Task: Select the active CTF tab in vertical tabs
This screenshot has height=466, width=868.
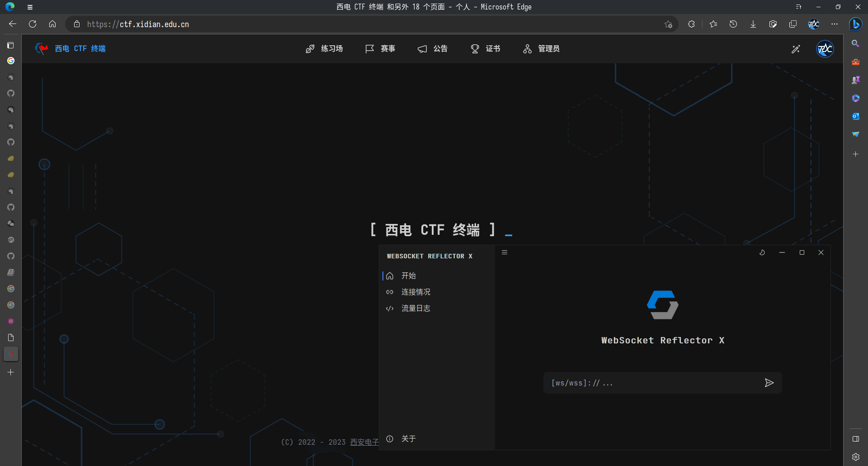Action: 11,354
